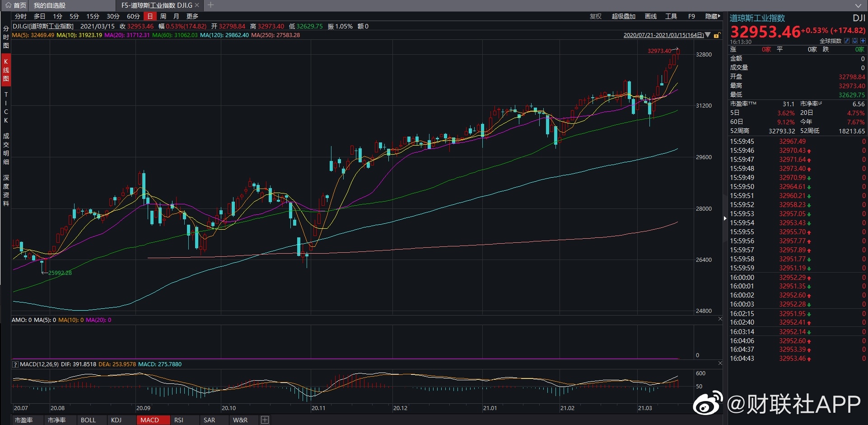Select the 60分 period
The height and width of the screenshot is (425, 868).
click(133, 16)
